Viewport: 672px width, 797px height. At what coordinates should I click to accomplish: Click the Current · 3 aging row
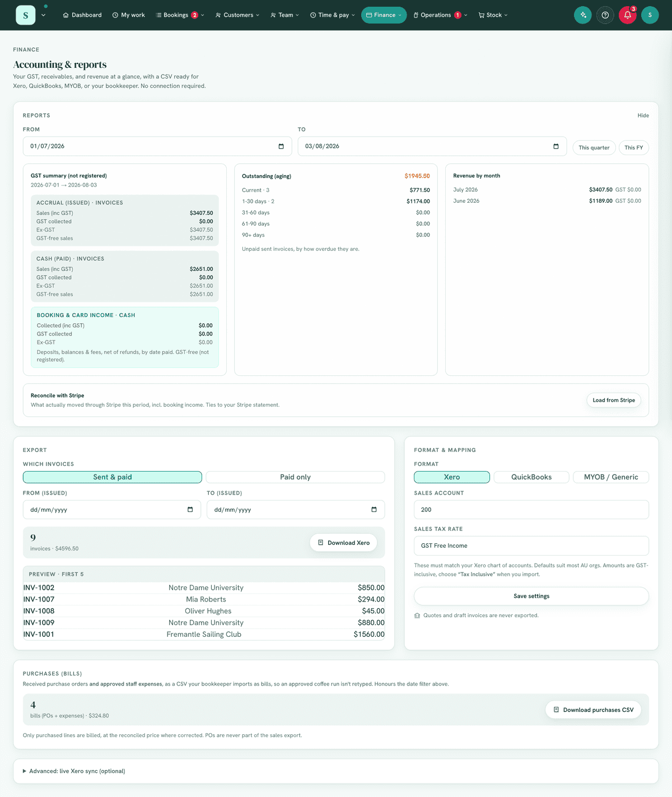pos(336,190)
